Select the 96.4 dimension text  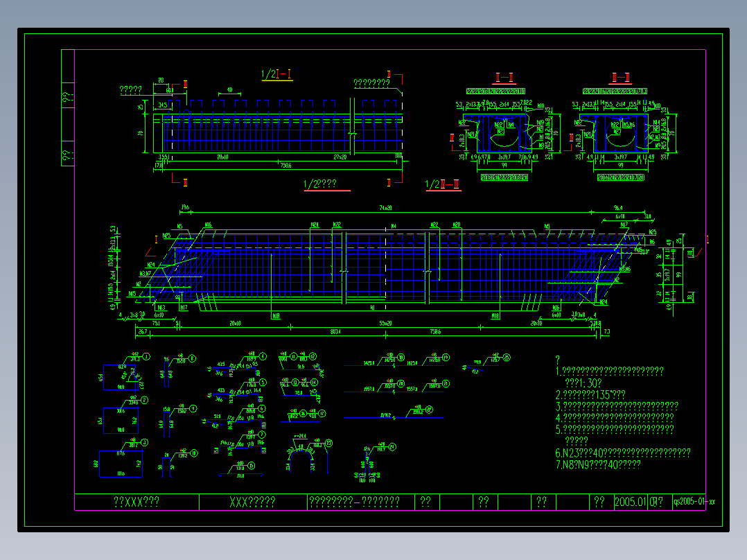pos(618,208)
